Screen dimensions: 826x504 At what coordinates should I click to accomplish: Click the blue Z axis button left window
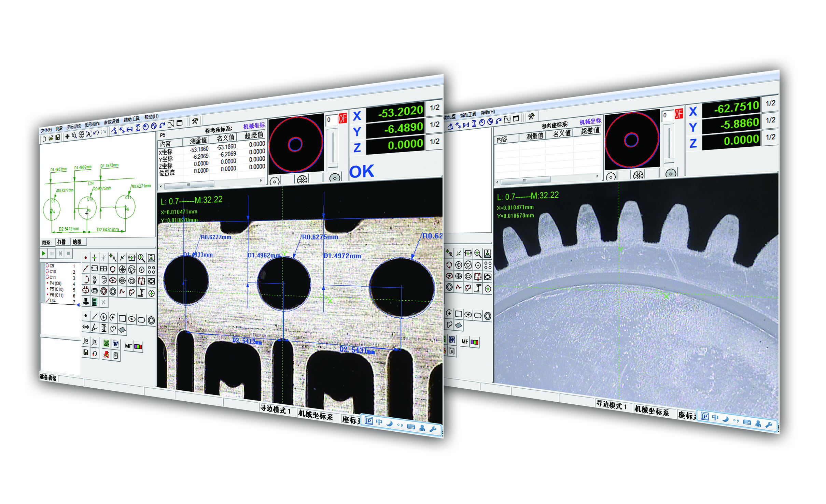357,148
